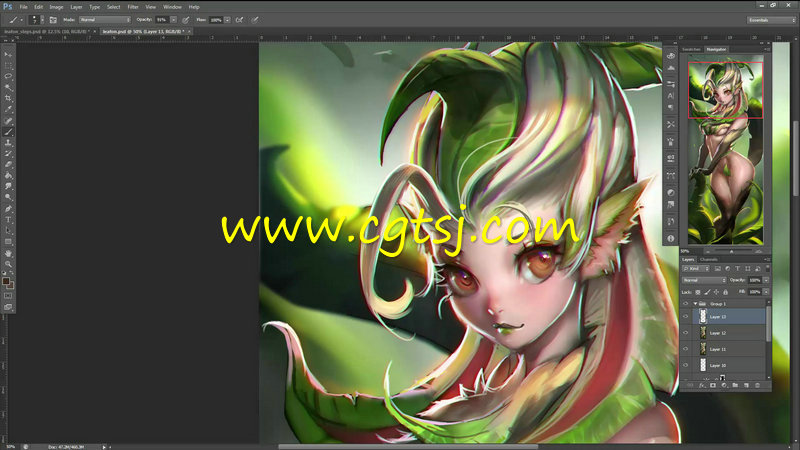Open tool preset picker arrow

point(21,20)
